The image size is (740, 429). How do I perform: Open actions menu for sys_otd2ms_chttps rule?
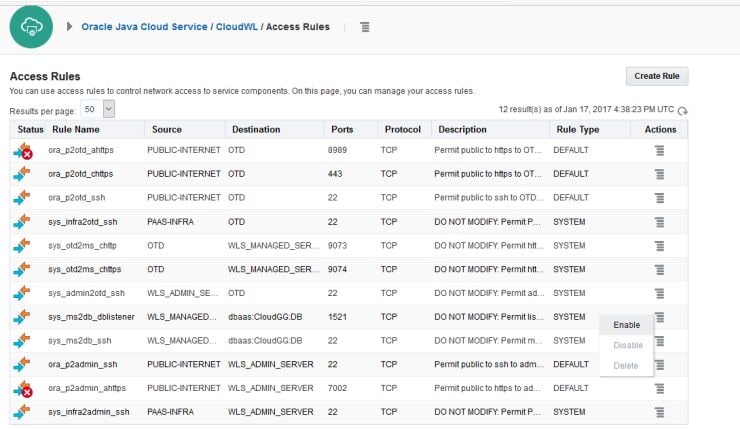point(659,269)
